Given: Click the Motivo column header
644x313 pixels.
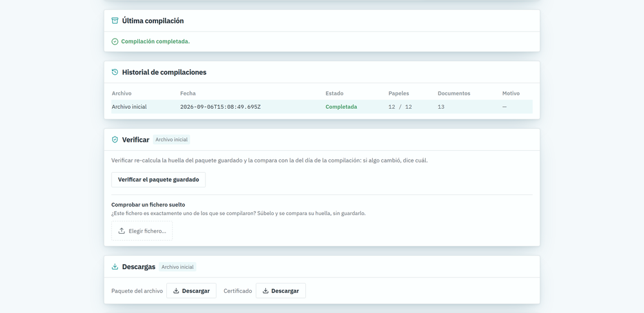Looking at the screenshot, I should (511, 93).
